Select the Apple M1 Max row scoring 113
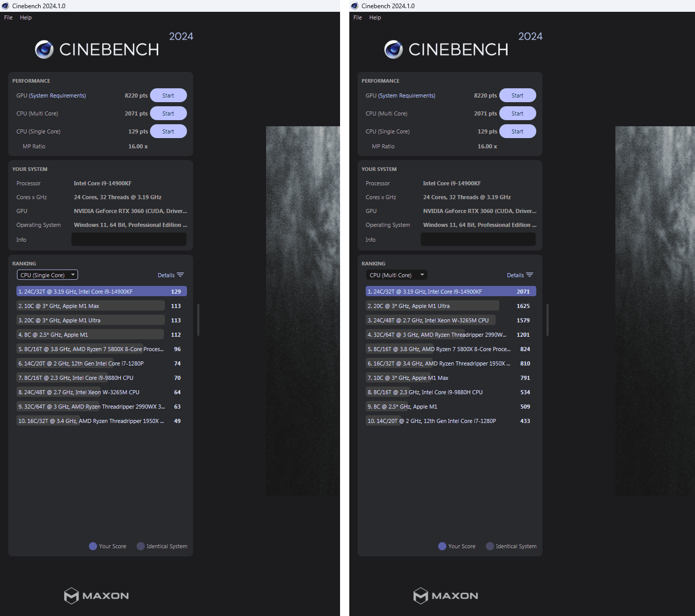The width and height of the screenshot is (695, 616). click(102, 306)
